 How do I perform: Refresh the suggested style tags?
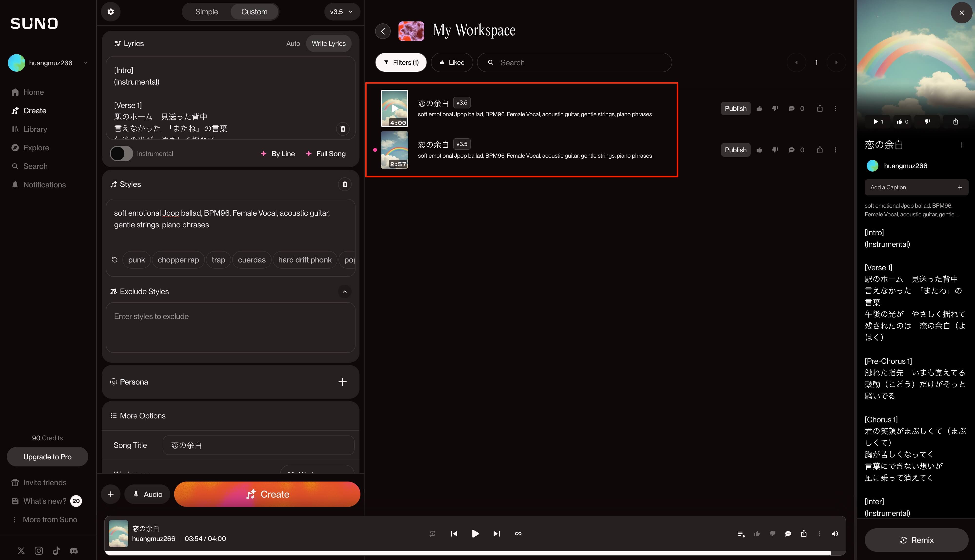click(115, 260)
